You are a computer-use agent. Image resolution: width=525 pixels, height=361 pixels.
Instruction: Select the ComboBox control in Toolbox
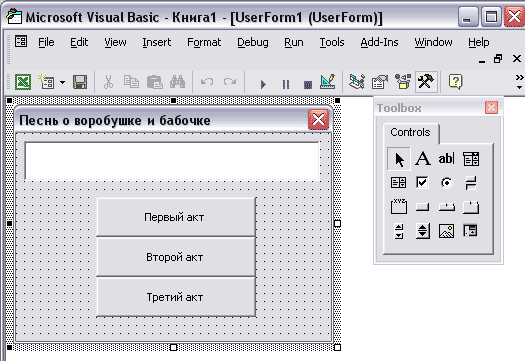click(471, 159)
